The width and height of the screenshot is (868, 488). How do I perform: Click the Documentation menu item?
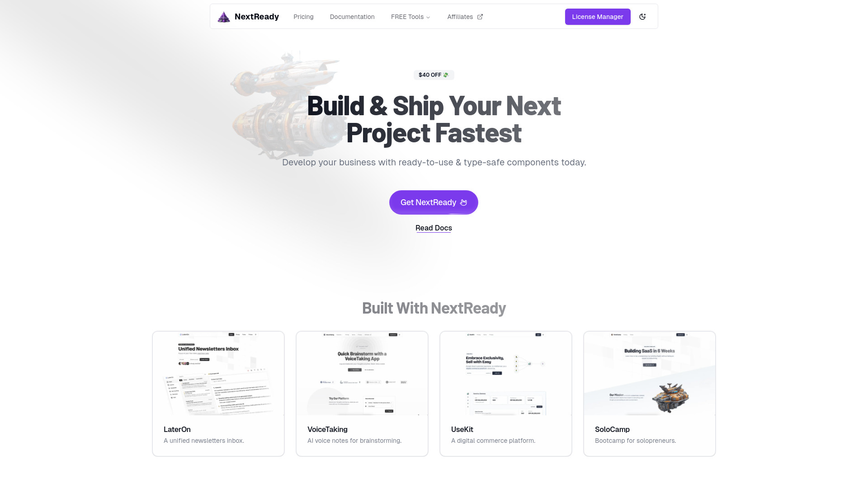pyautogui.click(x=352, y=17)
